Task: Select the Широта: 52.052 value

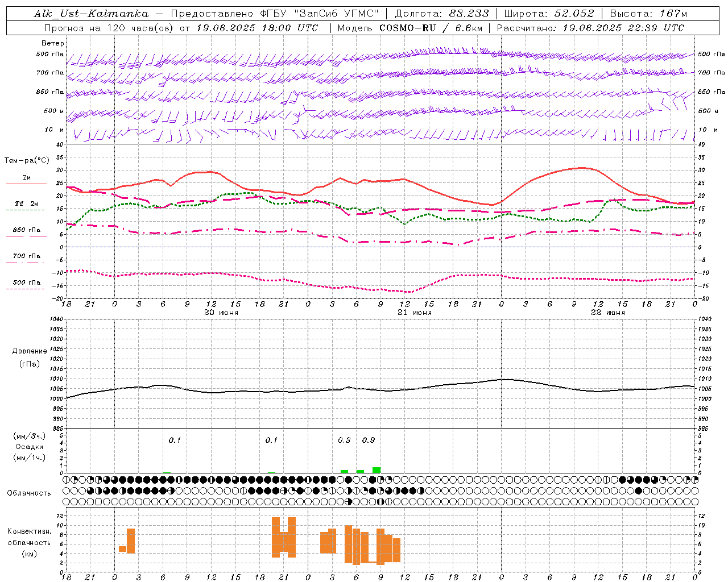Action: [549, 14]
